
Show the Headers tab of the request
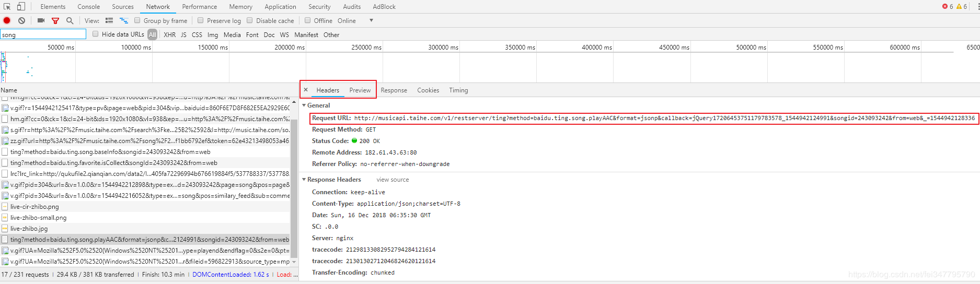328,90
